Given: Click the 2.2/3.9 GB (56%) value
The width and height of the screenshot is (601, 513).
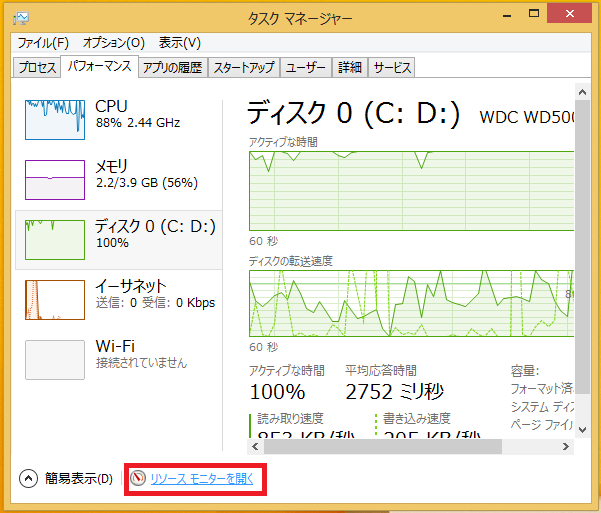Looking at the screenshot, I should pyautogui.click(x=147, y=183).
